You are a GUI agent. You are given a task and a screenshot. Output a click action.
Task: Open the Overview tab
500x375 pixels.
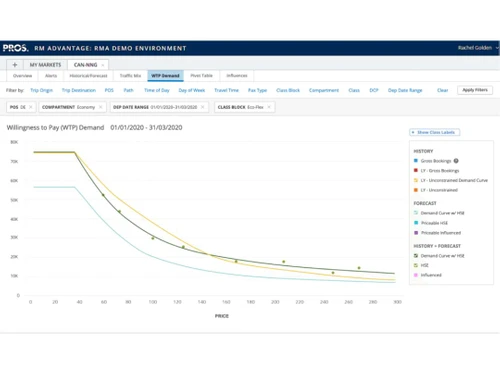click(x=22, y=76)
